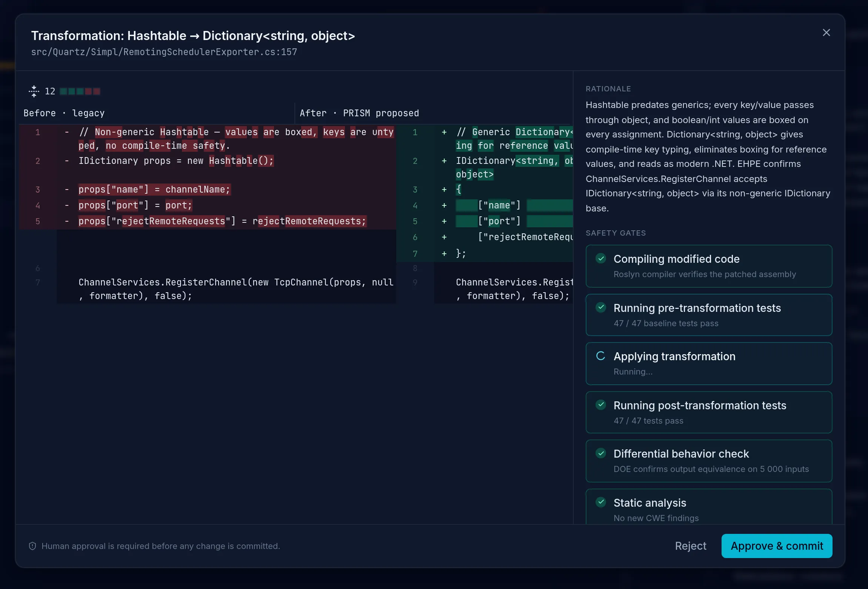Click the dialog title 'Transformation: Hashtable → Dictionary'
The image size is (868, 589).
(x=193, y=36)
